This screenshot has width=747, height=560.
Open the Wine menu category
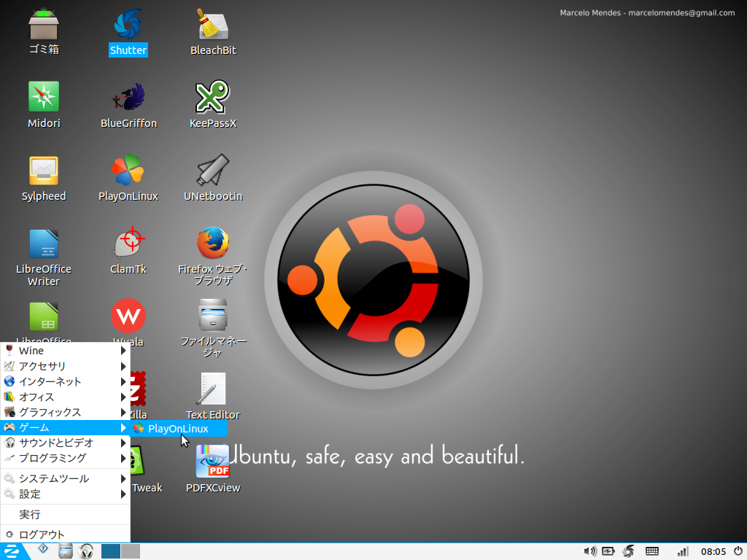(65, 351)
